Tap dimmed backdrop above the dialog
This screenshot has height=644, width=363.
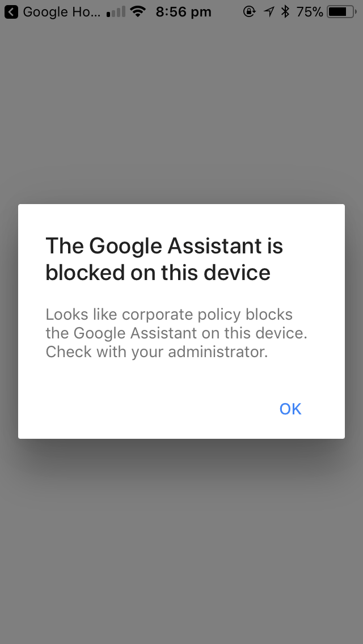click(181, 113)
